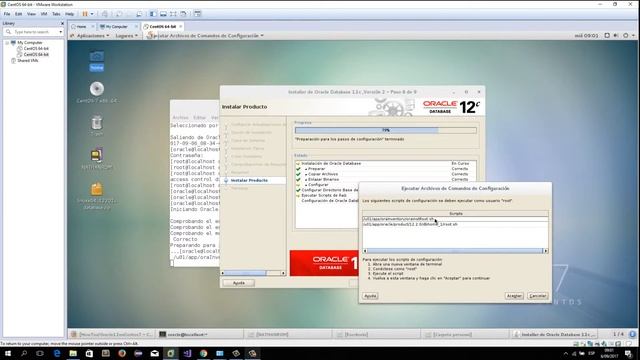Open Firefox from taskbar
This screenshot has width=640, height=360.
122,353
